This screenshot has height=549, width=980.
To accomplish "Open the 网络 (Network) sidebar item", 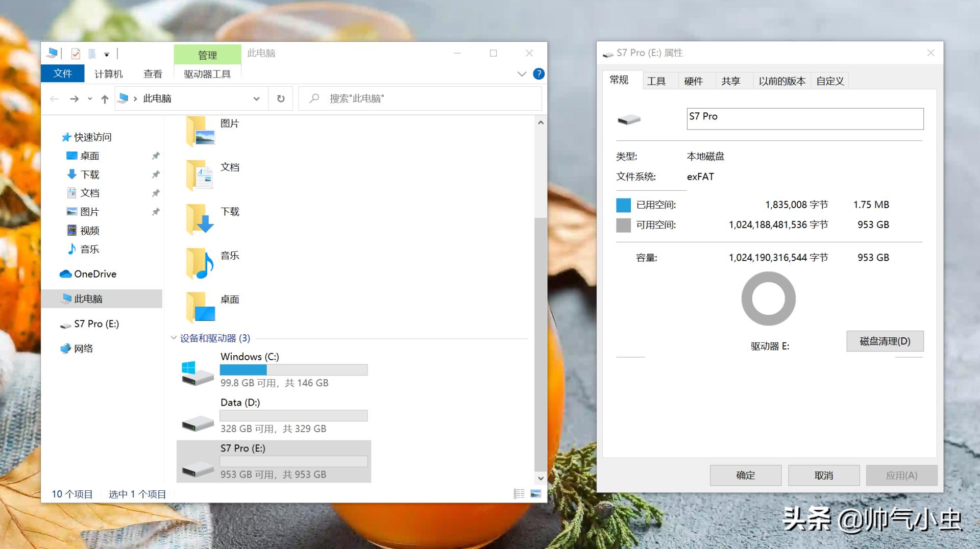I will (83, 348).
